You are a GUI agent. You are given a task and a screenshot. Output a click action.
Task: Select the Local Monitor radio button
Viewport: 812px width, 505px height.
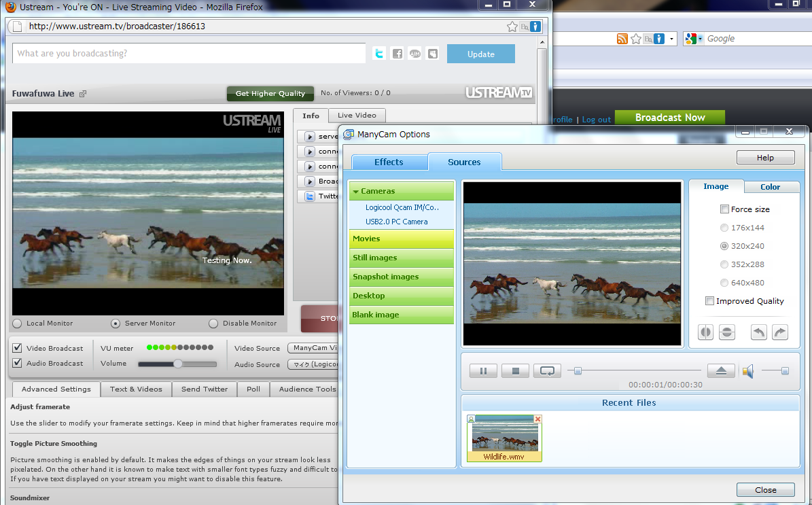17,324
